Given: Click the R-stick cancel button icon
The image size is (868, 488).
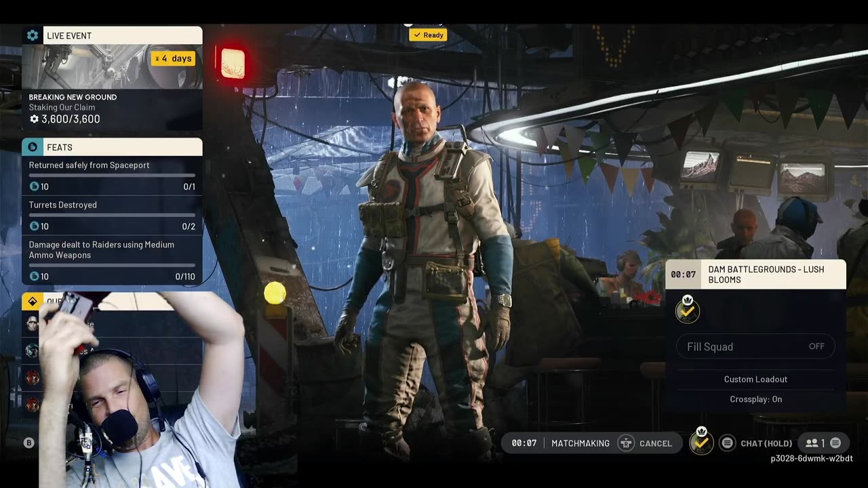Looking at the screenshot, I should pos(626,443).
